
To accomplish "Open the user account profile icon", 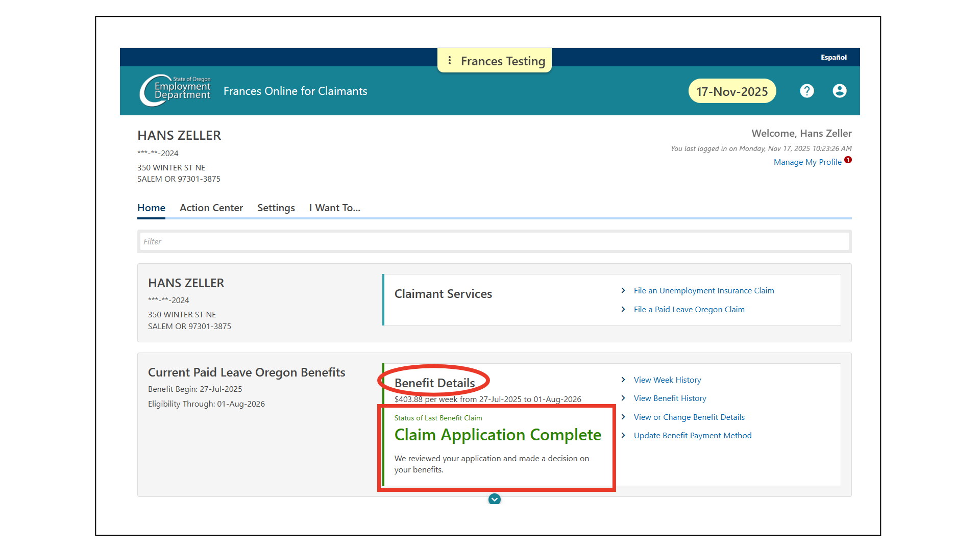I will [x=840, y=91].
